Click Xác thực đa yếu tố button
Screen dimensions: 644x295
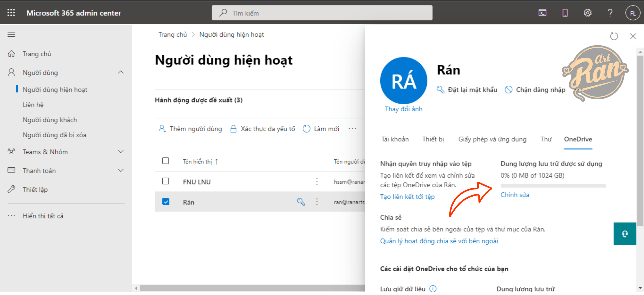pyautogui.click(x=263, y=128)
